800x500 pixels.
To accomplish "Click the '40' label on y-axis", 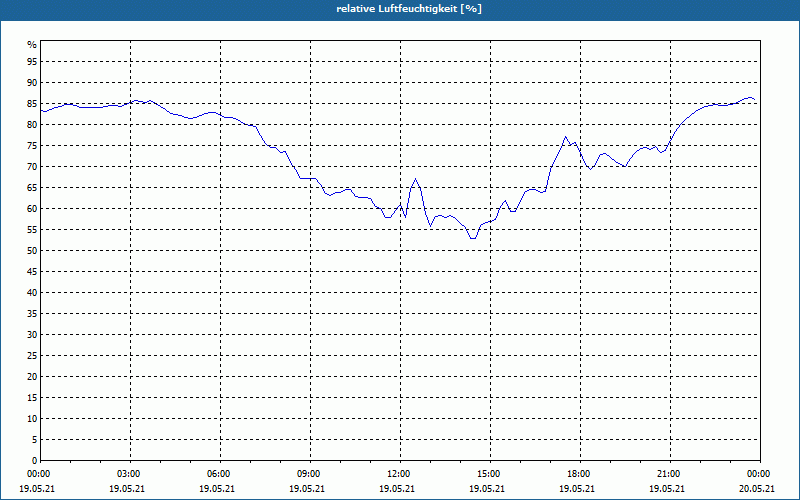I will (x=32, y=293).
